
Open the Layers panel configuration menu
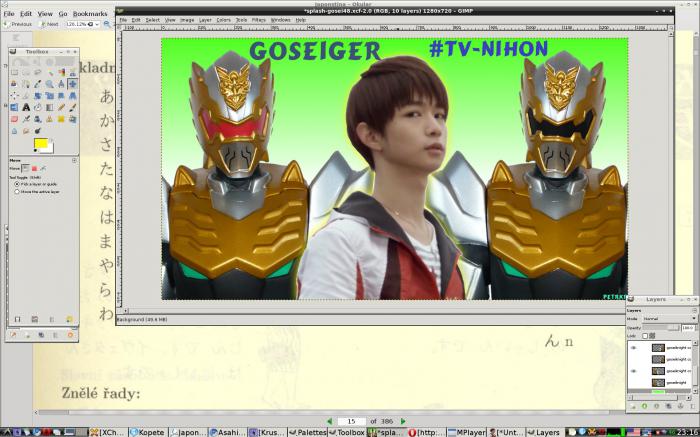[695, 310]
